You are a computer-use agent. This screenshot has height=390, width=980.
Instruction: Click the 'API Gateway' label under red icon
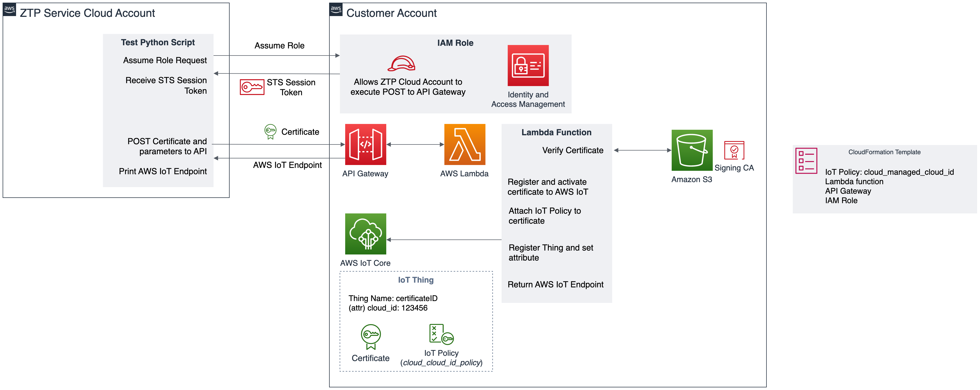tap(365, 173)
